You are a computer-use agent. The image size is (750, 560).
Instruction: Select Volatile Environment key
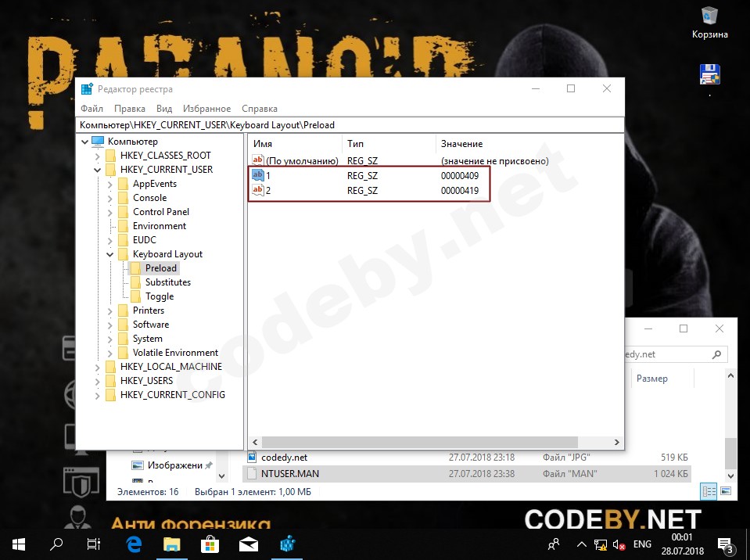pyautogui.click(x=175, y=353)
